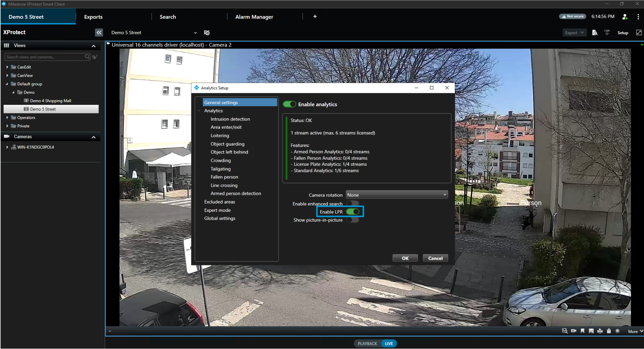This screenshot has width=644, height=349.
Task: Turn off the Enable analytics switch
Action: 290,104
